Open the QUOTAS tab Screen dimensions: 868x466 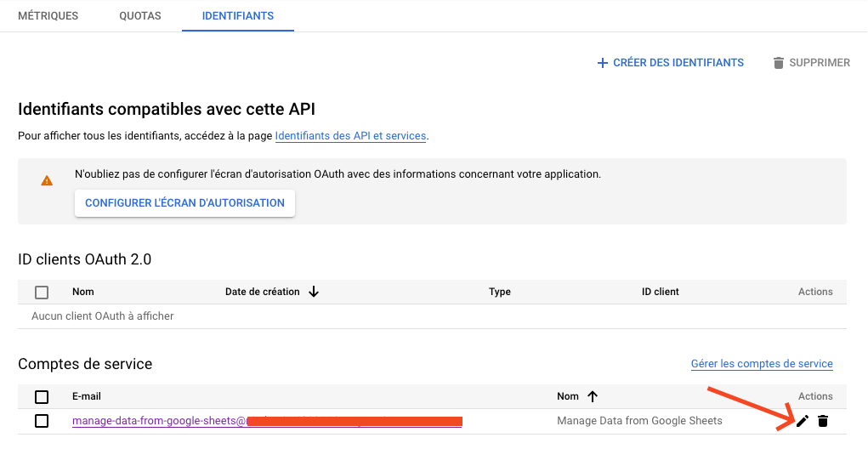pos(140,16)
